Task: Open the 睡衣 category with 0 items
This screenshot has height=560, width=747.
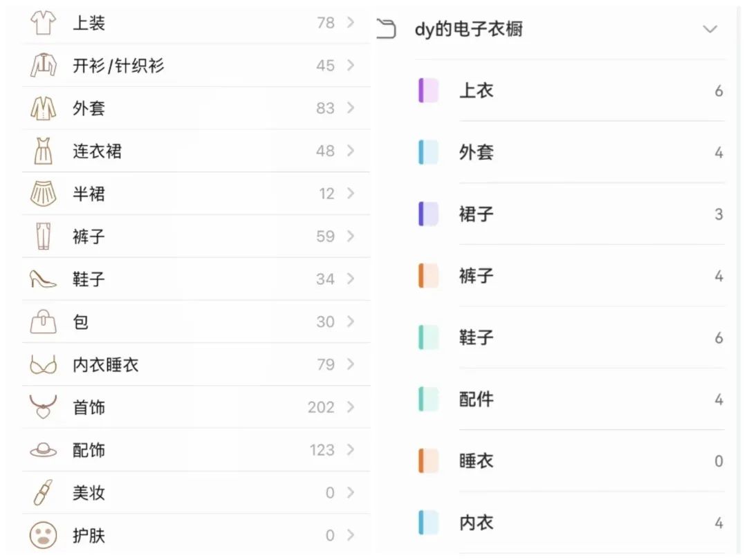Action: (x=571, y=461)
